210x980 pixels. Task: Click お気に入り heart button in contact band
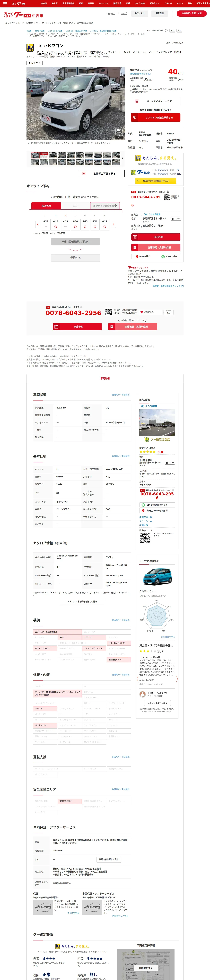point(150,312)
